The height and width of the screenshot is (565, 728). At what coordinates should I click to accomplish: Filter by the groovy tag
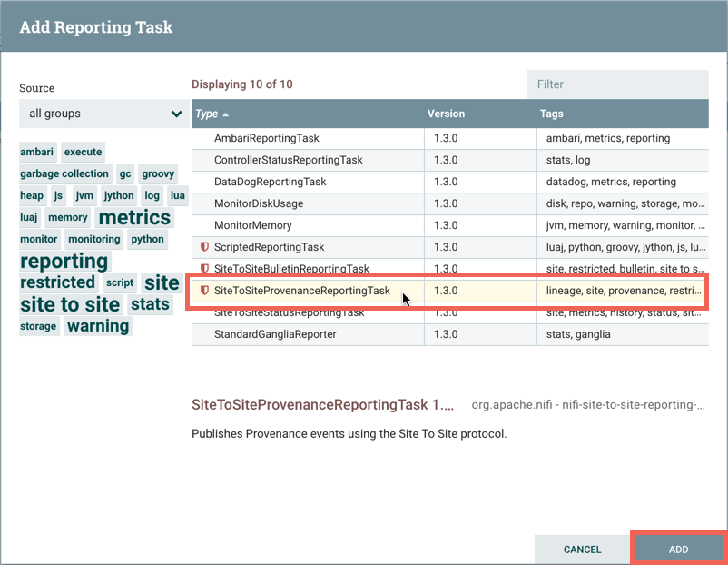(158, 173)
